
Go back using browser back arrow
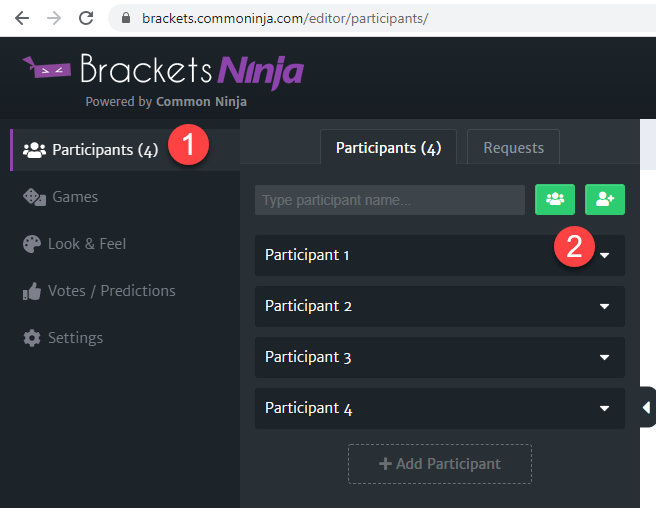click(22, 18)
